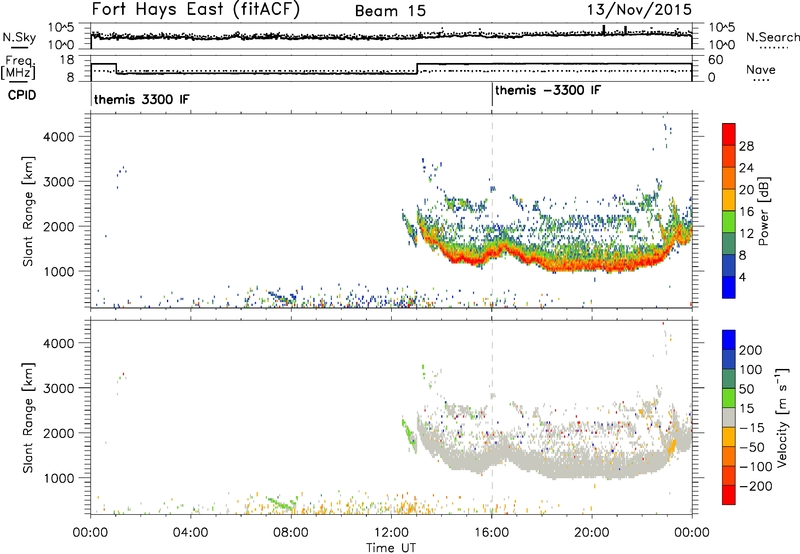Image resolution: width=800 pixels, height=554 pixels.
Task: Click the '10^5' label on the left sky-noise axis
Action: click(x=61, y=28)
